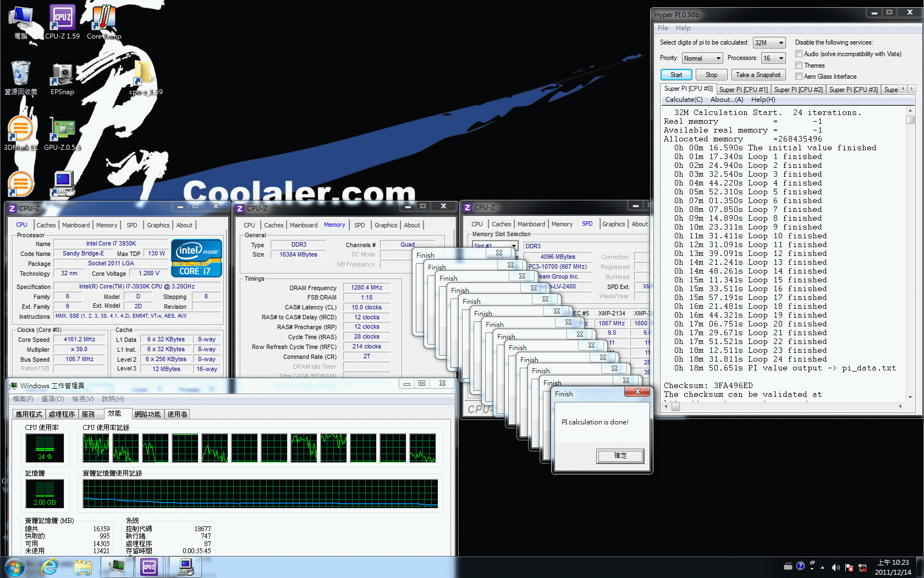Click the volume speaker tray icon
924x578 pixels.
click(835, 568)
